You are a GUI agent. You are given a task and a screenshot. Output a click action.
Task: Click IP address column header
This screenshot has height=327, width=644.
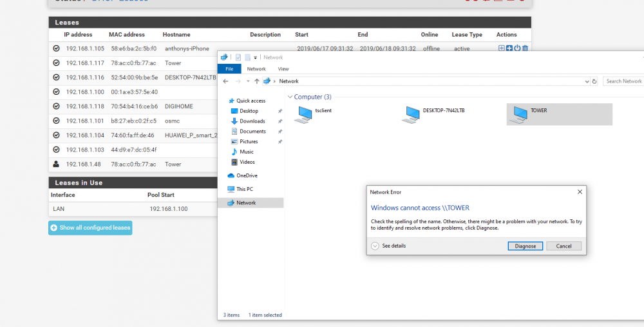(x=78, y=35)
